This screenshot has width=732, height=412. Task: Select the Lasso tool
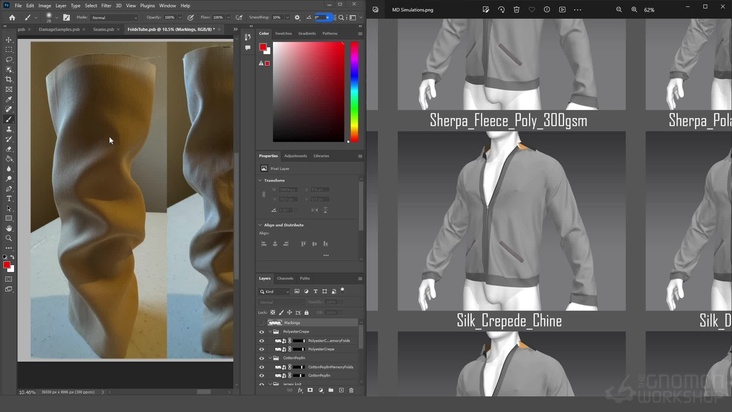[x=9, y=60]
